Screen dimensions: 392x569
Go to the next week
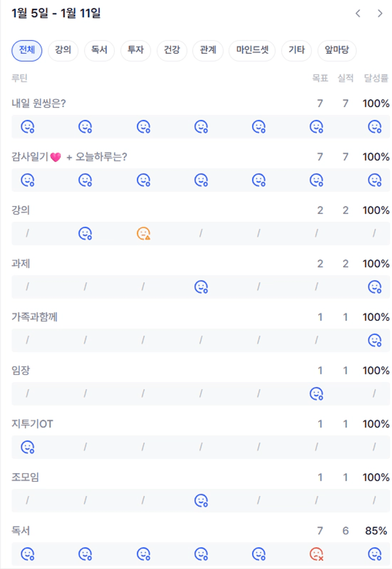(x=380, y=13)
